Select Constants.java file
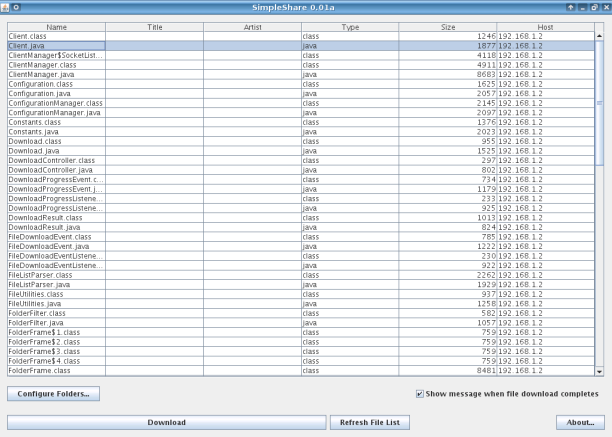Viewport: 612px width, 437px height. click(x=33, y=132)
